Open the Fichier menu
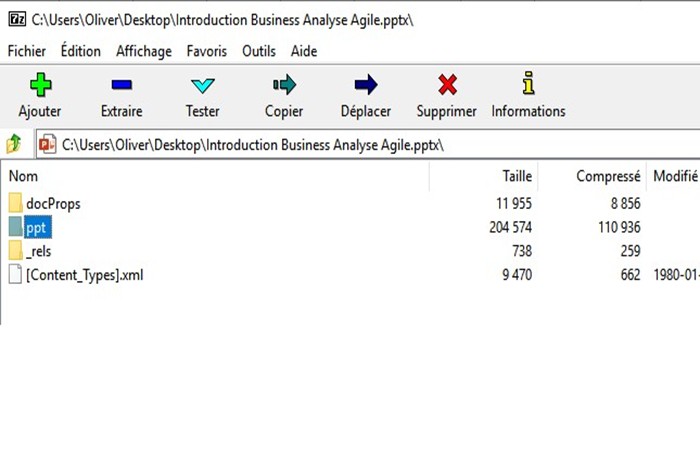This screenshot has width=700, height=450. click(x=27, y=51)
